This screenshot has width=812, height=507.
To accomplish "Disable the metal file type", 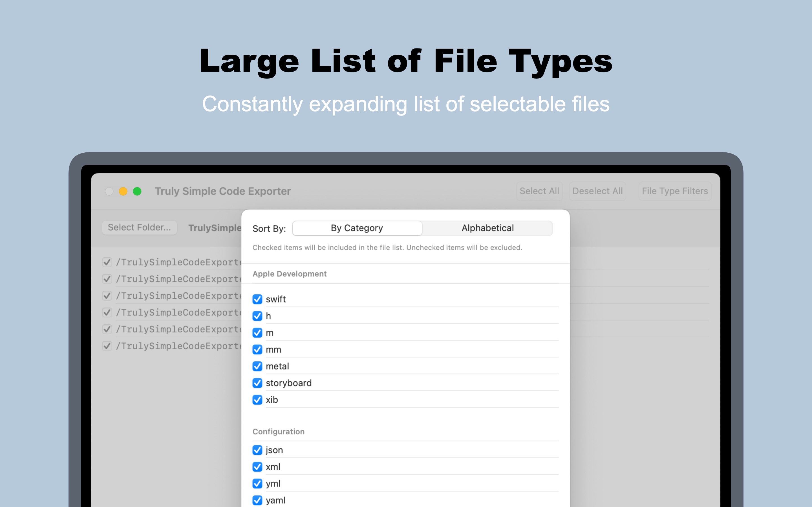I will [257, 366].
